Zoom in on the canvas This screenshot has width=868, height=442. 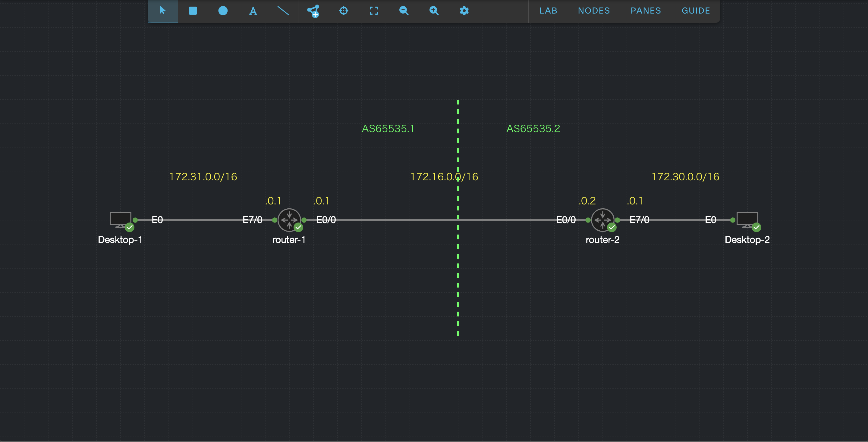click(x=434, y=11)
